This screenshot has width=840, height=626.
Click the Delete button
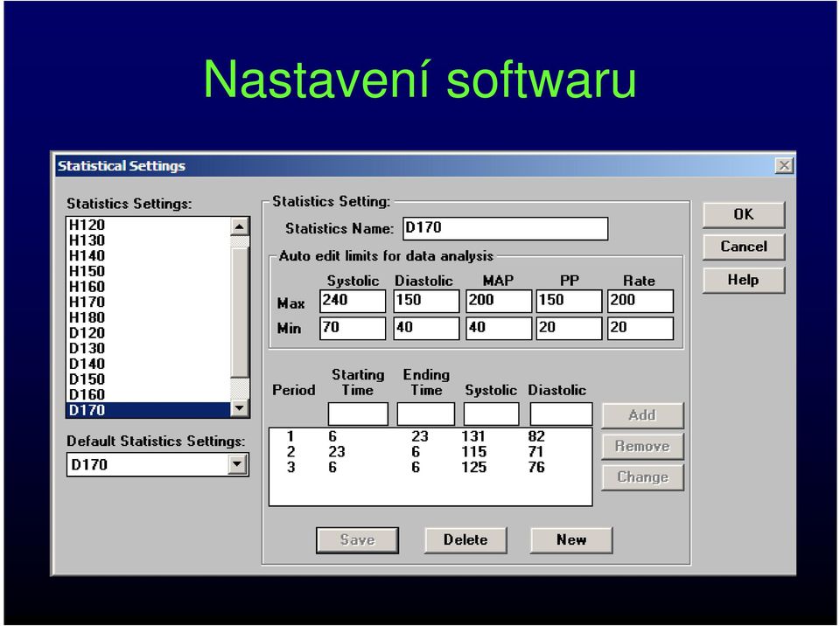click(x=465, y=539)
